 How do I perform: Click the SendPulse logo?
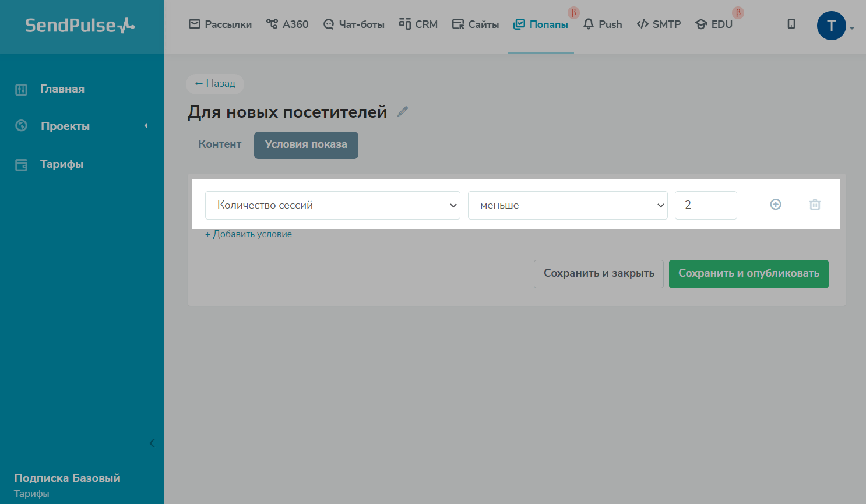coord(80,26)
